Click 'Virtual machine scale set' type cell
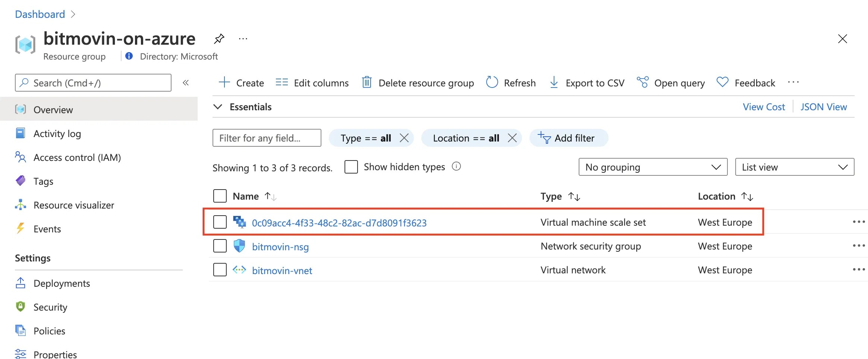Viewport: 868px width, 359px height. [x=593, y=222]
